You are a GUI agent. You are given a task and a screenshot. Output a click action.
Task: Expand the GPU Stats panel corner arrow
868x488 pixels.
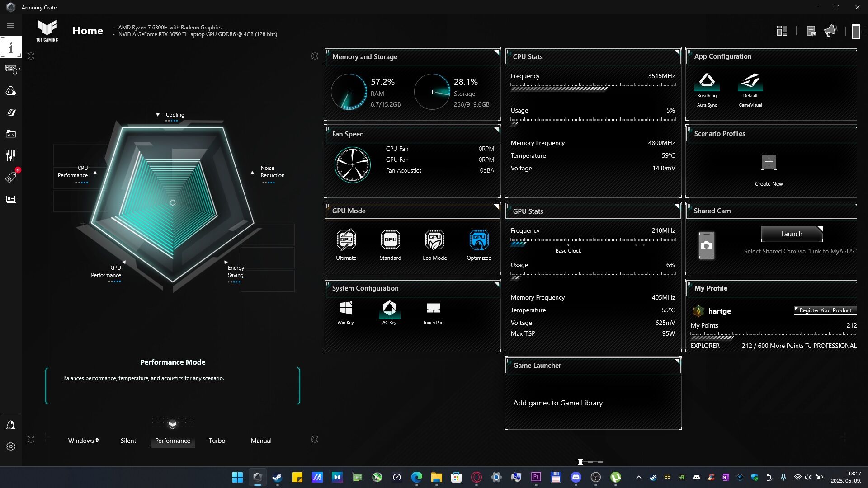677,206
